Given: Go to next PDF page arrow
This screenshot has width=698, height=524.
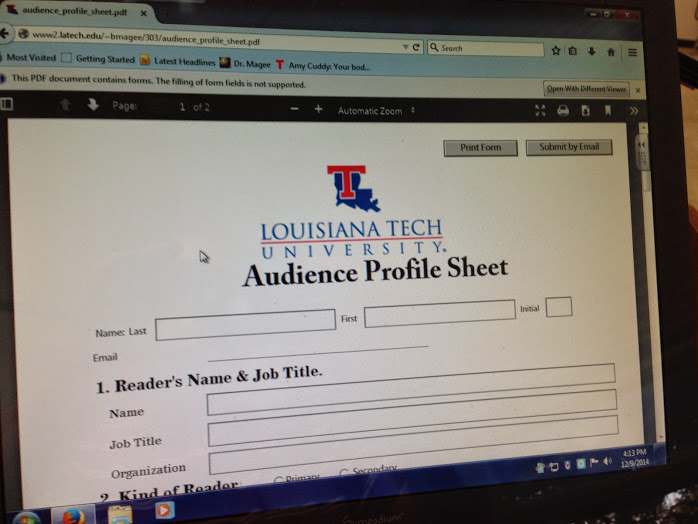Looking at the screenshot, I should point(93,105).
